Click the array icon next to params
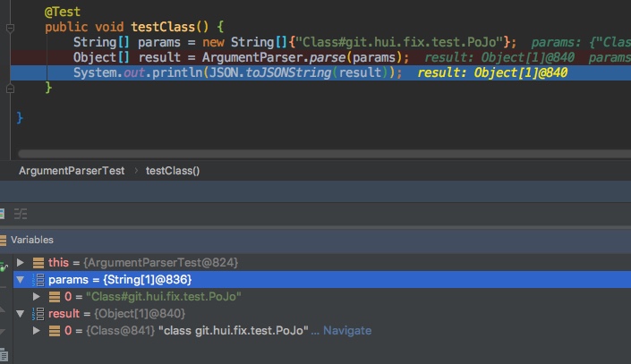The width and height of the screenshot is (631, 364). [x=38, y=280]
